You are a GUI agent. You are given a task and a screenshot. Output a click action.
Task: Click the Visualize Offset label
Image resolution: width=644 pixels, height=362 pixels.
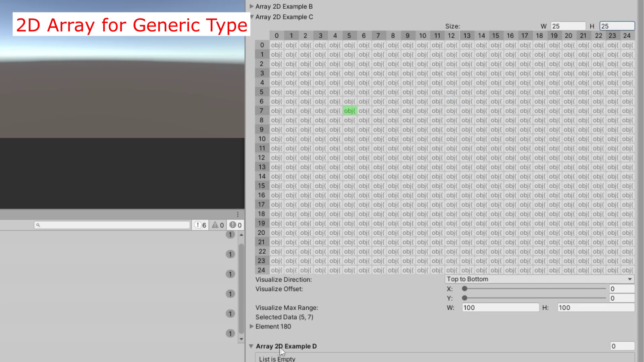coord(279,289)
